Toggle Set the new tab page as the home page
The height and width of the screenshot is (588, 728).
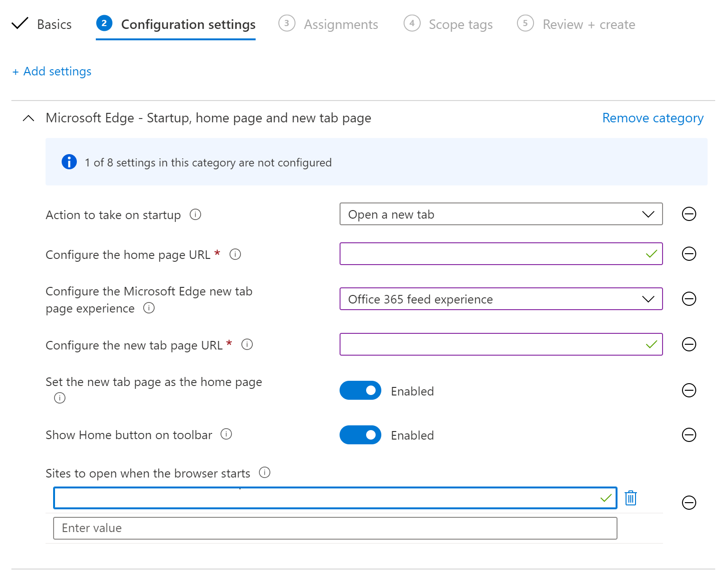pos(360,390)
